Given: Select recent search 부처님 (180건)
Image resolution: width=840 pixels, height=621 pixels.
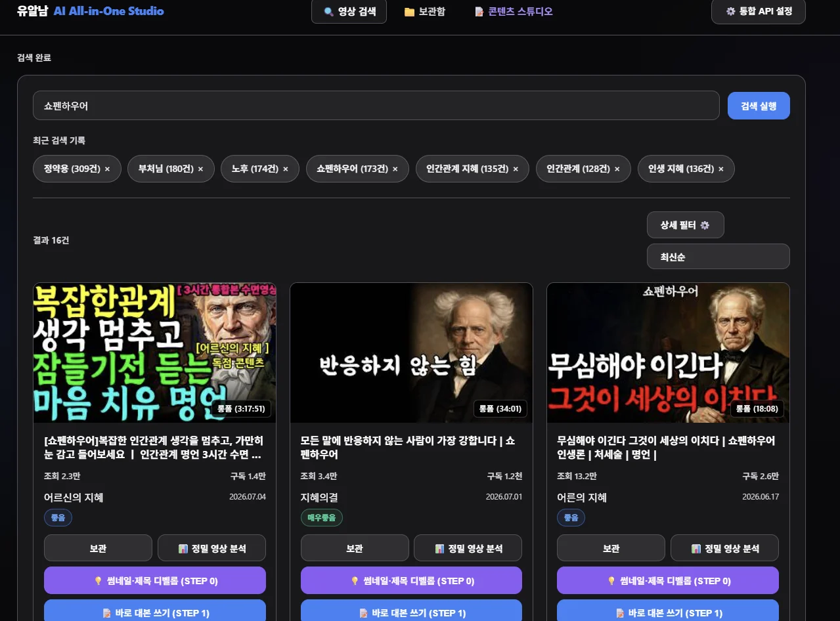Looking at the screenshot, I should click(x=166, y=169).
